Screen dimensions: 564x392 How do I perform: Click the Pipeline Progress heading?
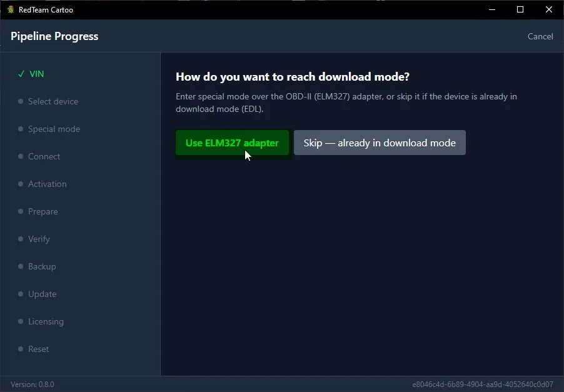54,36
